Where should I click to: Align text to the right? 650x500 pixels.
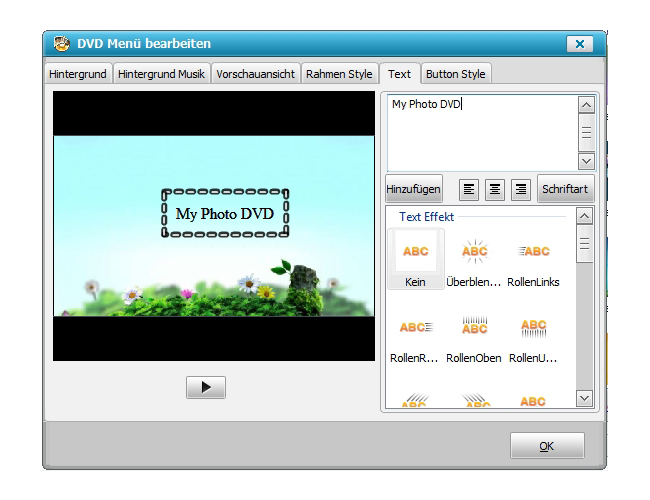[x=521, y=189]
